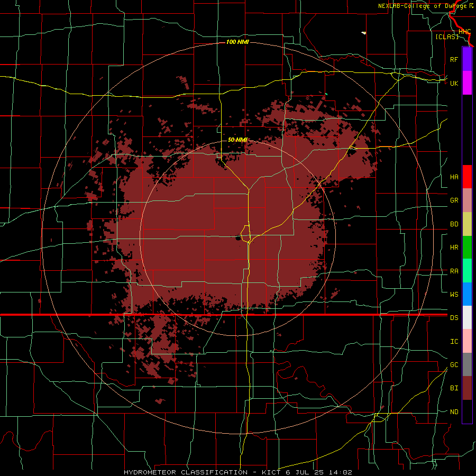
Task: Select the light pink IC swatch
Action: [x=467, y=341]
